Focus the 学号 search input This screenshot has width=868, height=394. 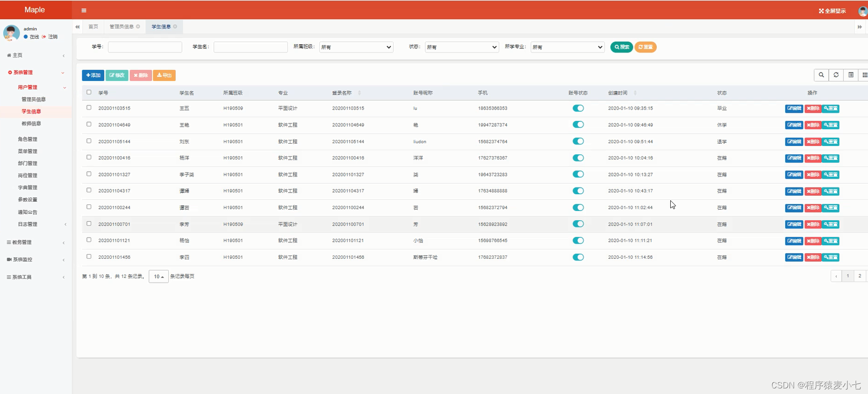click(x=145, y=47)
